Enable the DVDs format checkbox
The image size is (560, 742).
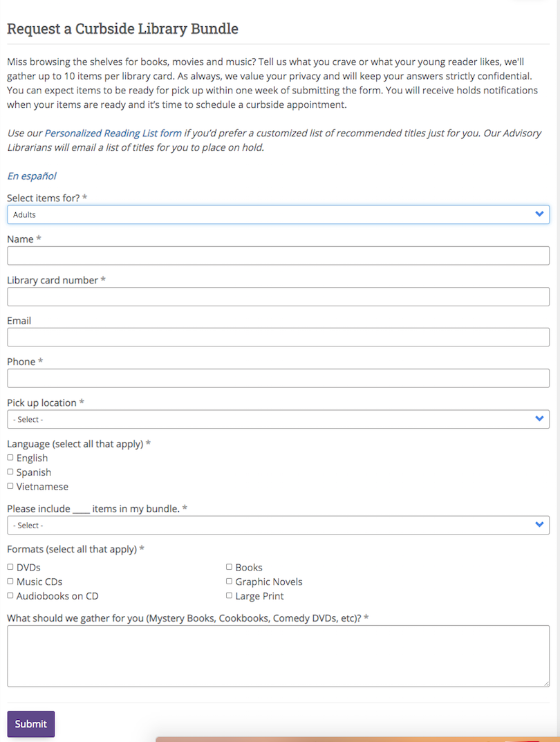click(10, 567)
